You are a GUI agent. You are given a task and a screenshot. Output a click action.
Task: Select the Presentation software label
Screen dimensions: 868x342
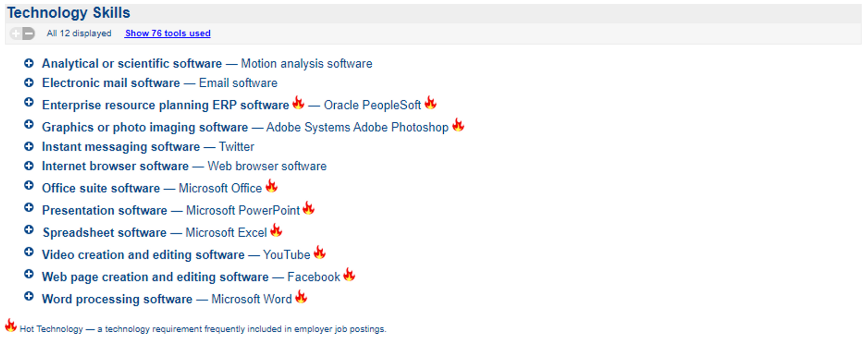pos(105,210)
